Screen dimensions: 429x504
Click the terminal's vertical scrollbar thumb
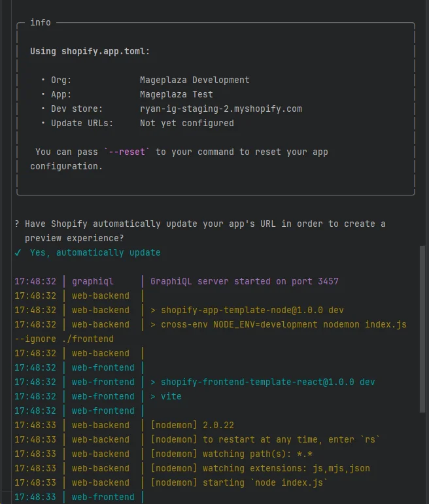click(422, 328)
